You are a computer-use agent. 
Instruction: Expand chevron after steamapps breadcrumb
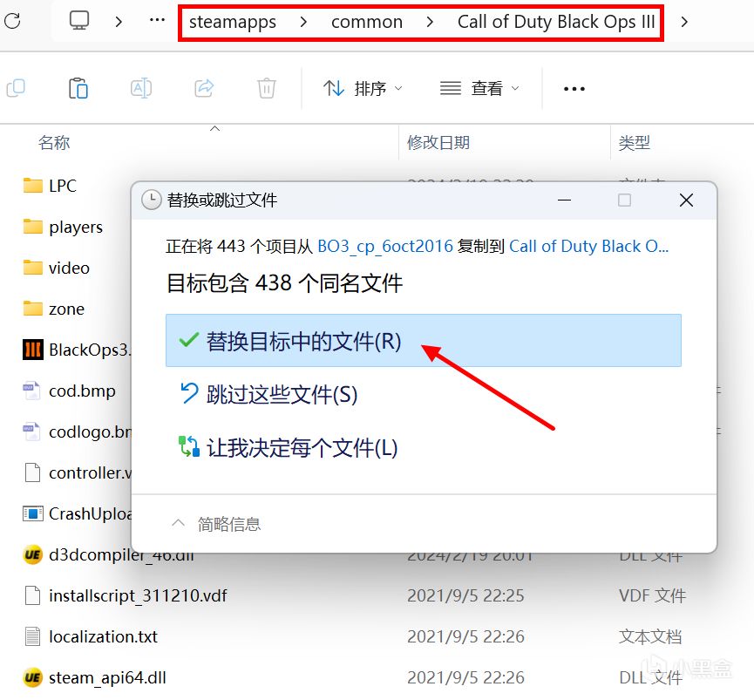303,22
